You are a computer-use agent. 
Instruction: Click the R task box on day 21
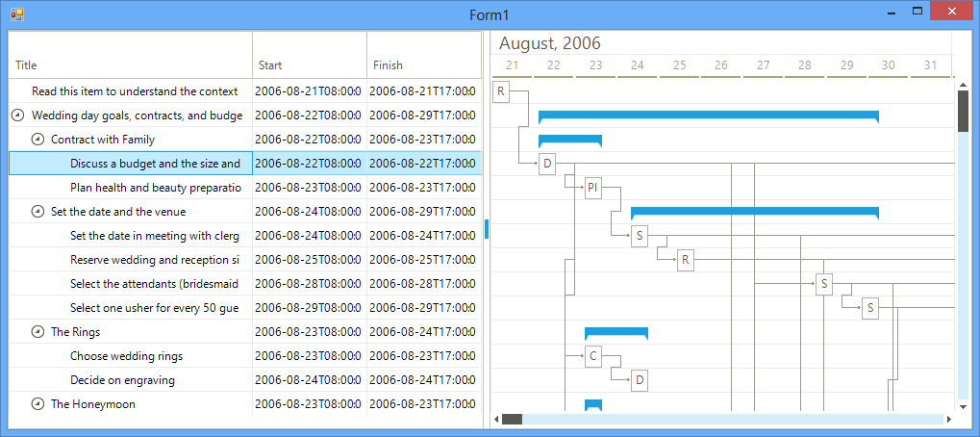[501, 91]
